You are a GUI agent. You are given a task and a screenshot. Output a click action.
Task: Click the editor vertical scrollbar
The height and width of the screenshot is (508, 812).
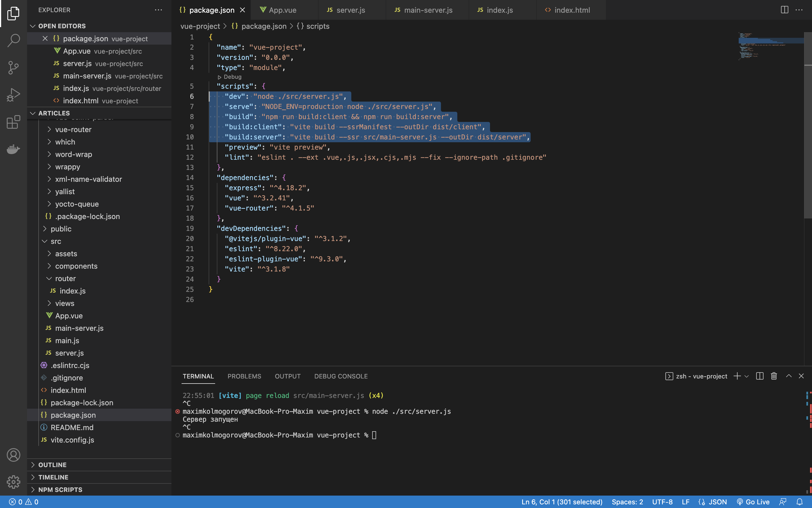[808, 125]
